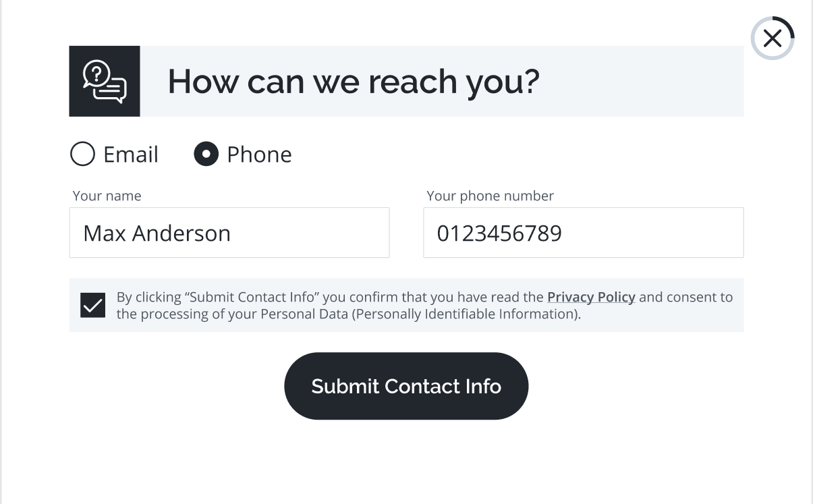Click the Your name input field
Image resolution: width=813 pixels, height=504 pixels.
pos(229,232)
